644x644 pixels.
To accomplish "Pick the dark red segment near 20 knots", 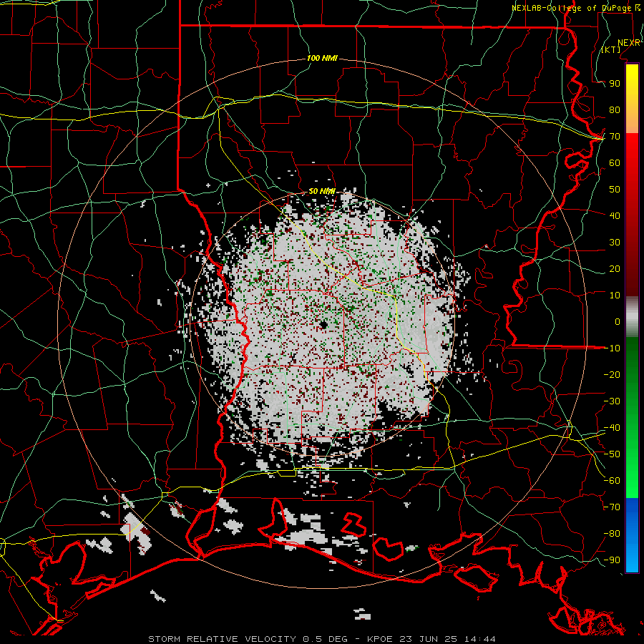I will coord(632,268).
